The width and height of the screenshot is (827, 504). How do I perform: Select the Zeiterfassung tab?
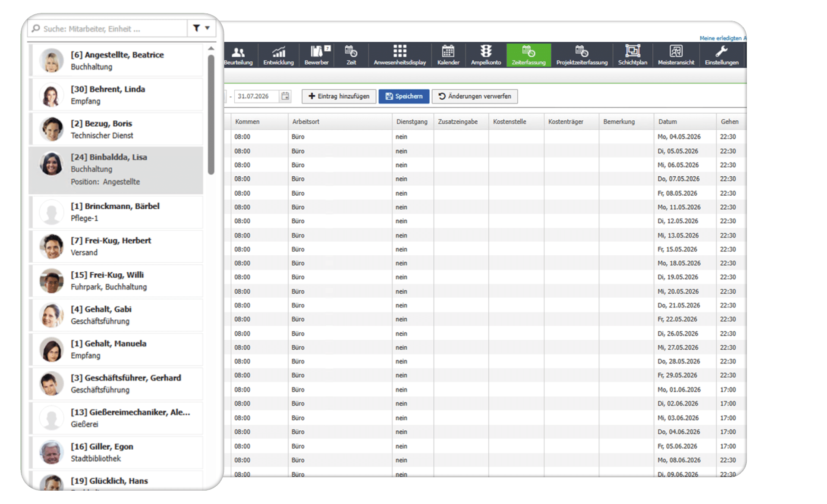coord(528,55)
